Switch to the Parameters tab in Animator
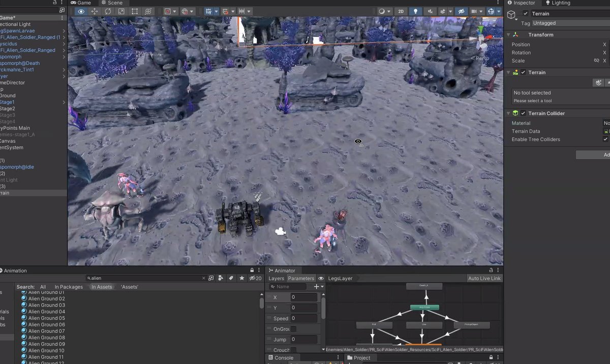The width and height of the screenshot is (610, 364). coord(301,278)
